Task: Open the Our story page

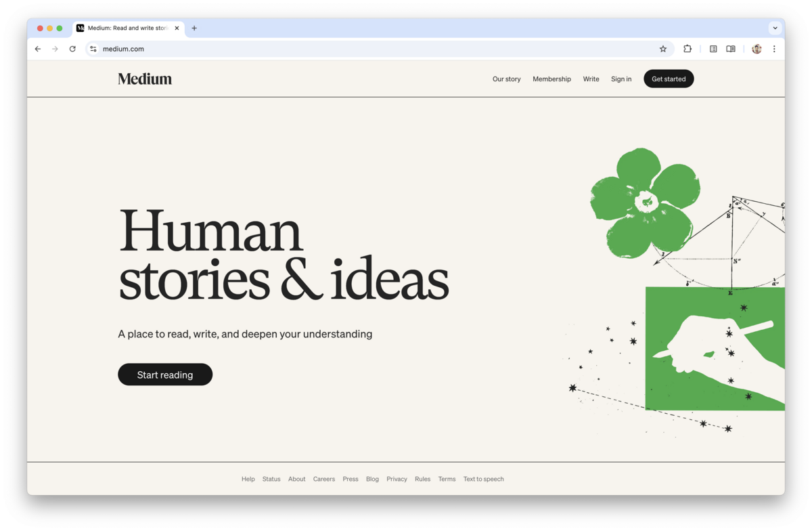Action: click(506, 79)
